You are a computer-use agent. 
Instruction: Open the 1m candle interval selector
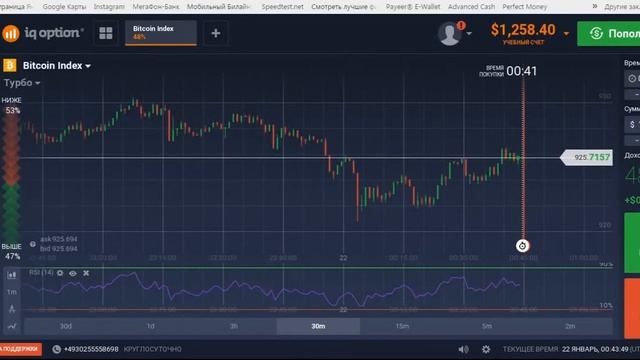pos(11,292)
